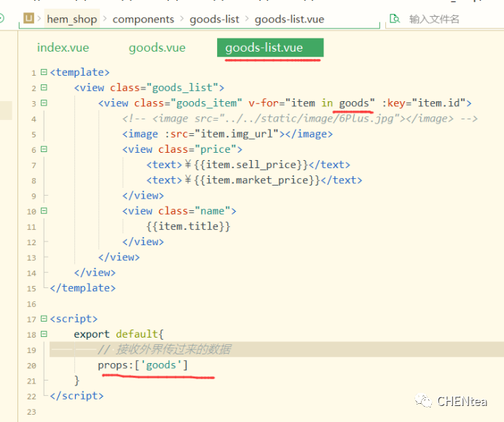Fold the goods_item view on line 3

44,103
